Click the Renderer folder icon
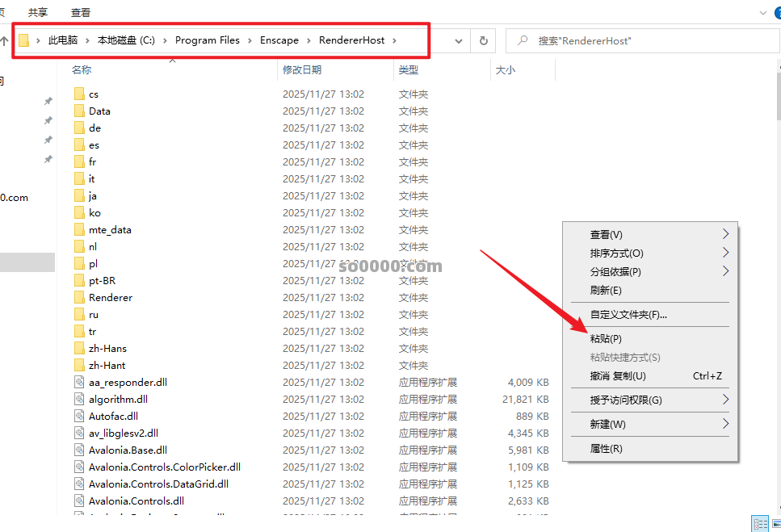 coord(79,298)
